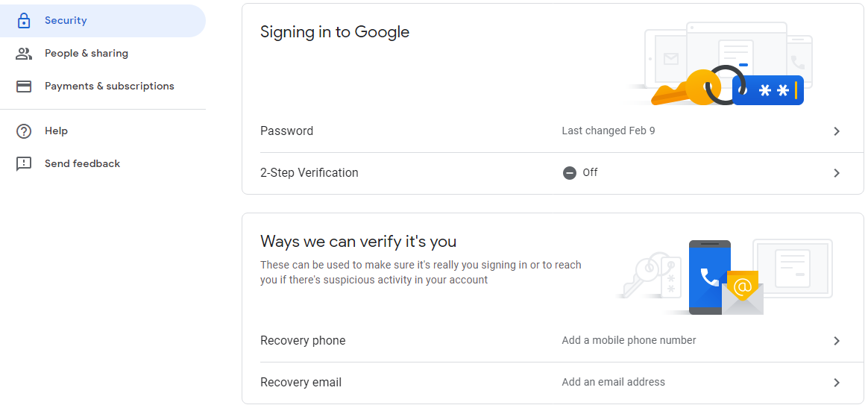
Task: Expand the Recovery phone row chevron
Action: point(837,341)
